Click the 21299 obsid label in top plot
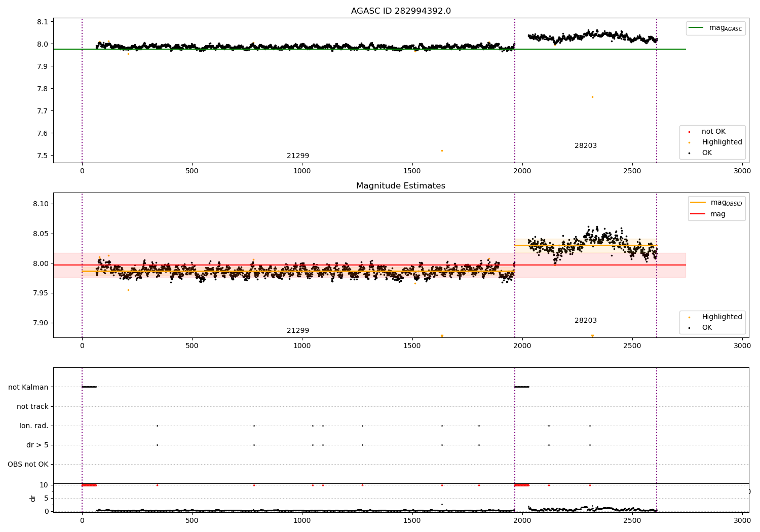This screenshot has height=532, width=760. tap(298, 156)
